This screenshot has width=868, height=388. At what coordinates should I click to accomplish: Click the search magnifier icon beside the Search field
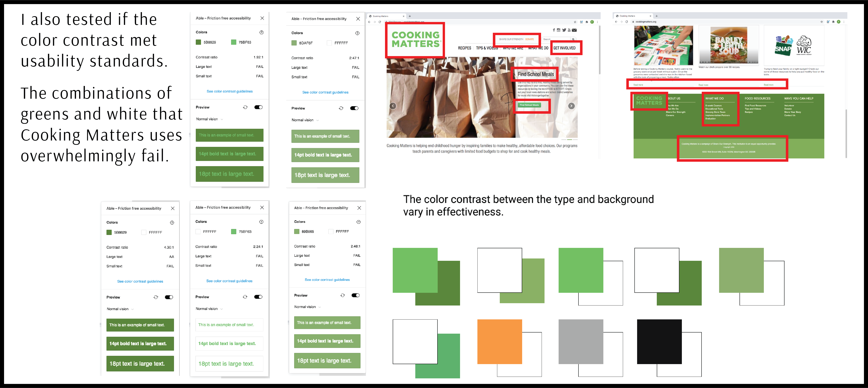point(573,39)
